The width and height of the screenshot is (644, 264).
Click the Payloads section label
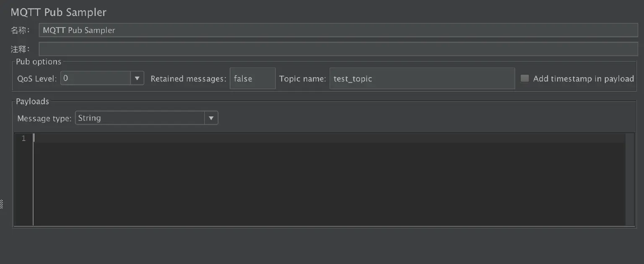click(32, 101)
